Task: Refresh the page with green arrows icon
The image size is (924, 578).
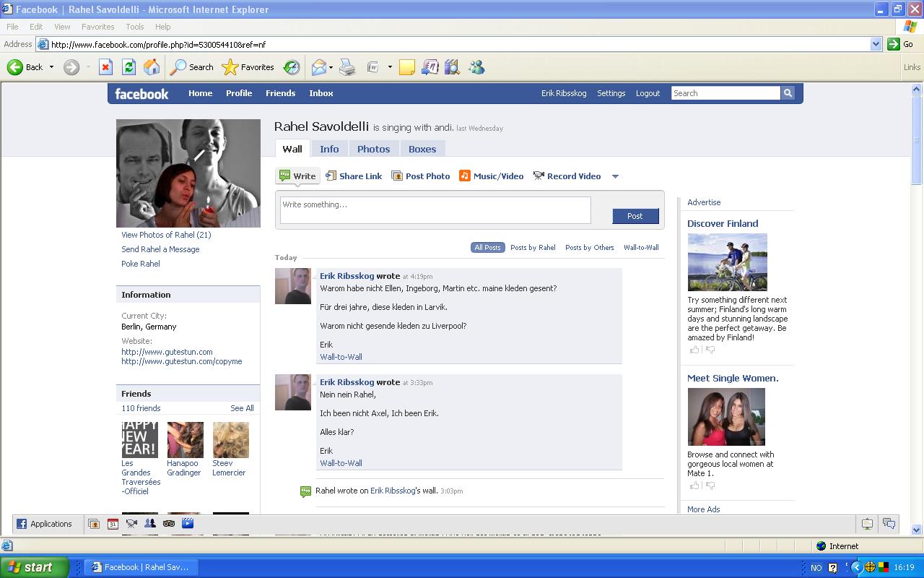Action: (x=128, y=67)
